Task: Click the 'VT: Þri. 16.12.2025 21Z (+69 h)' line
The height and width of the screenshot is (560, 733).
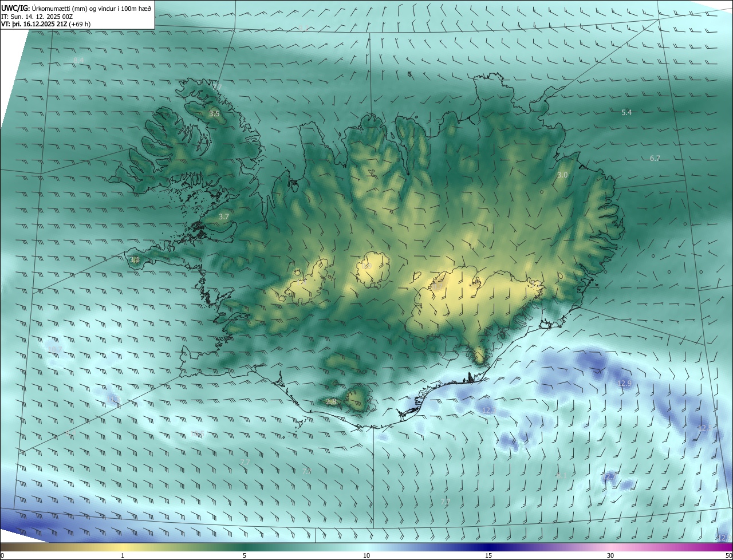Action: 46,24
